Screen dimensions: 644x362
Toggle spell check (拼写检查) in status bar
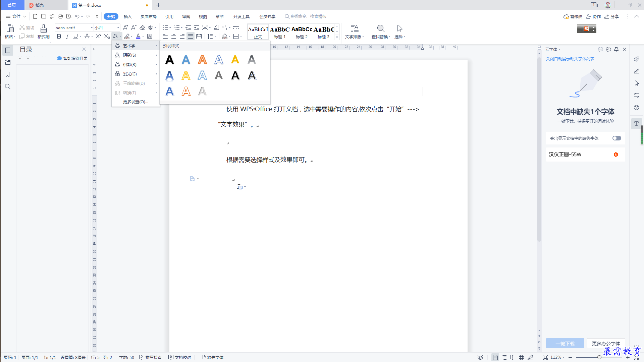click(x=150, y=357)
